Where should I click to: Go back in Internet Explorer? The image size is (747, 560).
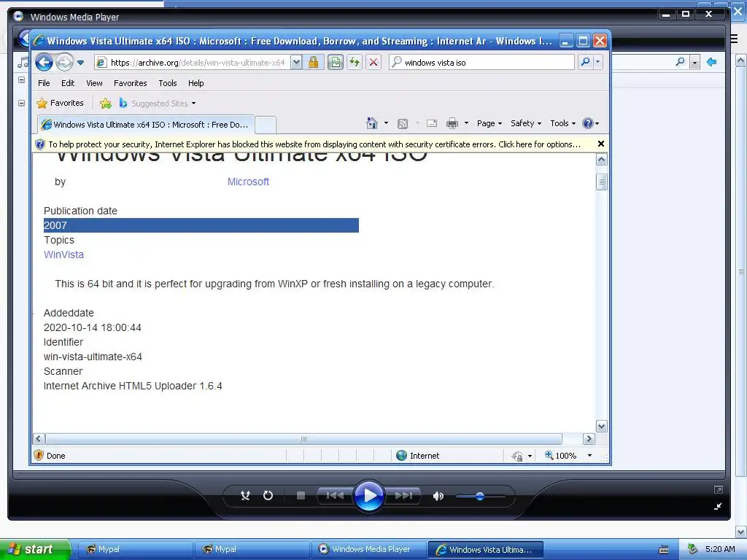click(x=44, y=63)
